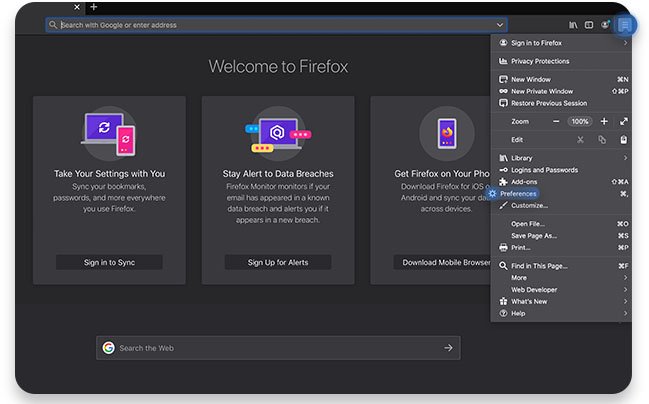Expand the Help submenu
The width and height of the screenshot is (649, 404).
click(x=561, y=313)
